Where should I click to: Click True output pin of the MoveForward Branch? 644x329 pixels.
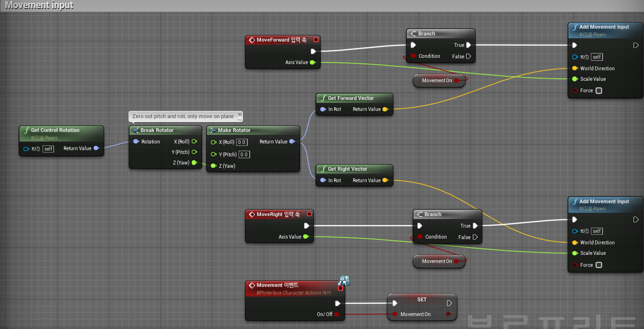click(469, 45)
